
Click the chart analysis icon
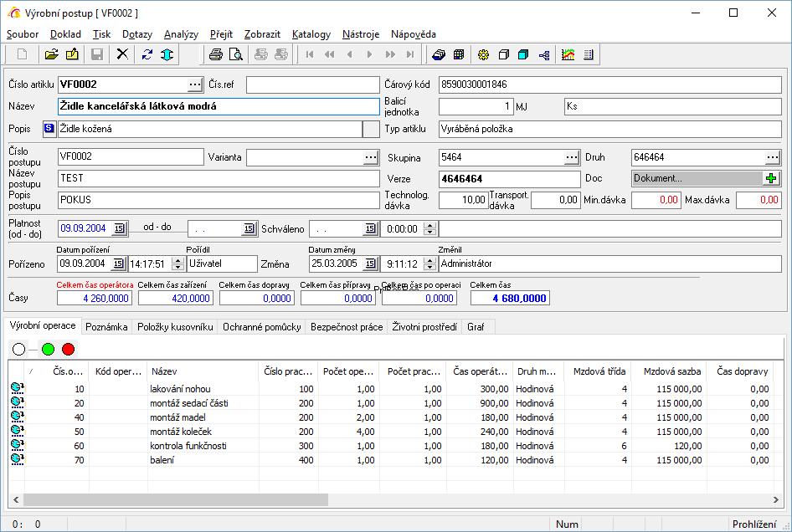[568, 54]
